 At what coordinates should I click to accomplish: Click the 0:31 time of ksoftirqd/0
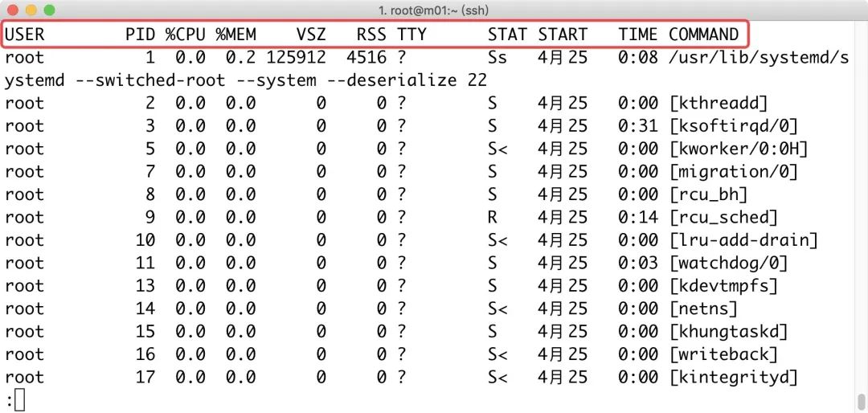[x=638, y=125]
